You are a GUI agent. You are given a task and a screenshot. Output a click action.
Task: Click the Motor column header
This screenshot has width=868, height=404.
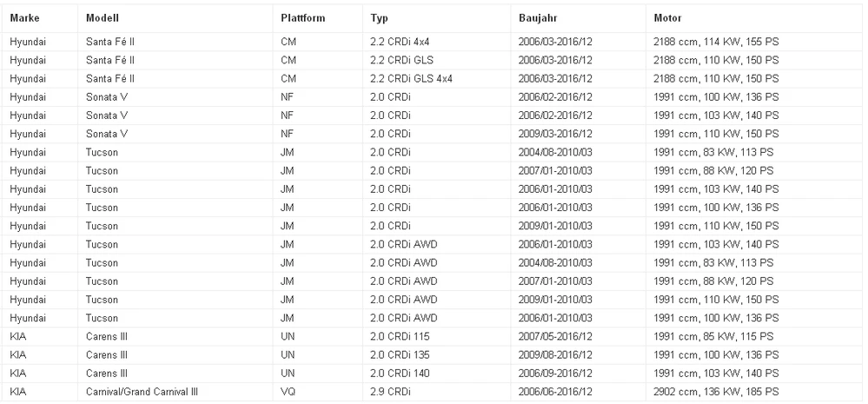667,17
